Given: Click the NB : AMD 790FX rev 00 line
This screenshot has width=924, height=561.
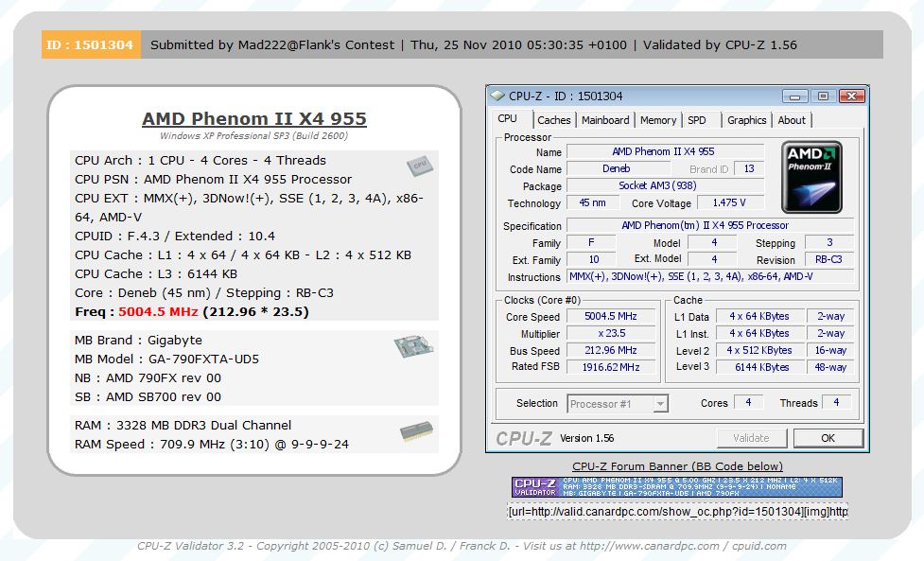Looking at the screenshot, I should click(x=148, y=377).
